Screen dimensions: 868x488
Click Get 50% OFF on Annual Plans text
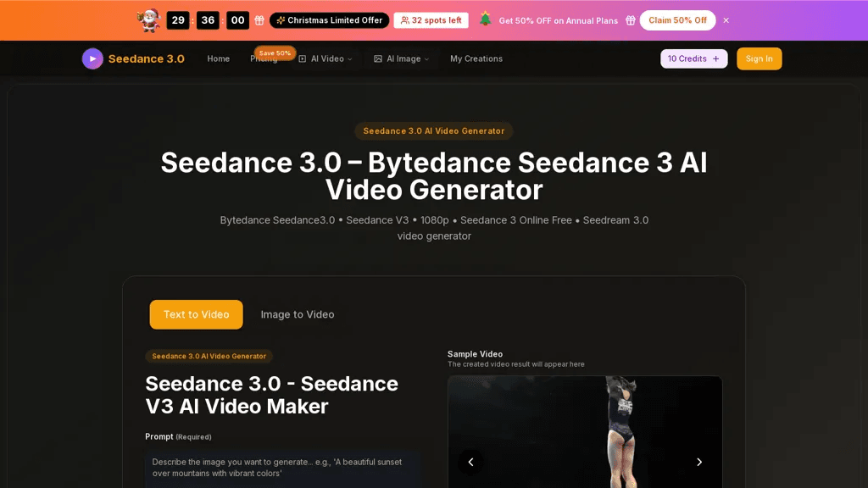[x=558, y=20]
